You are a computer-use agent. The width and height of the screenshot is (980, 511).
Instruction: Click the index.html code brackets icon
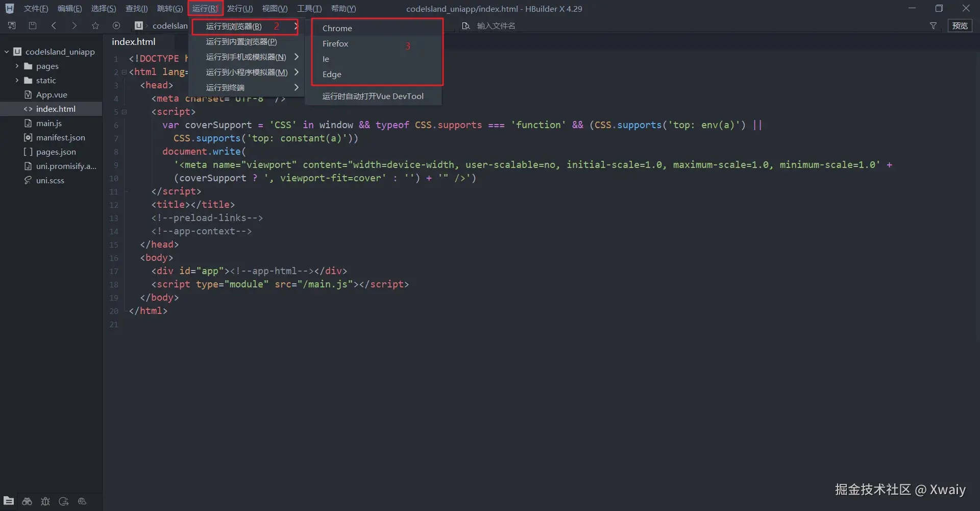pos(28,109)
